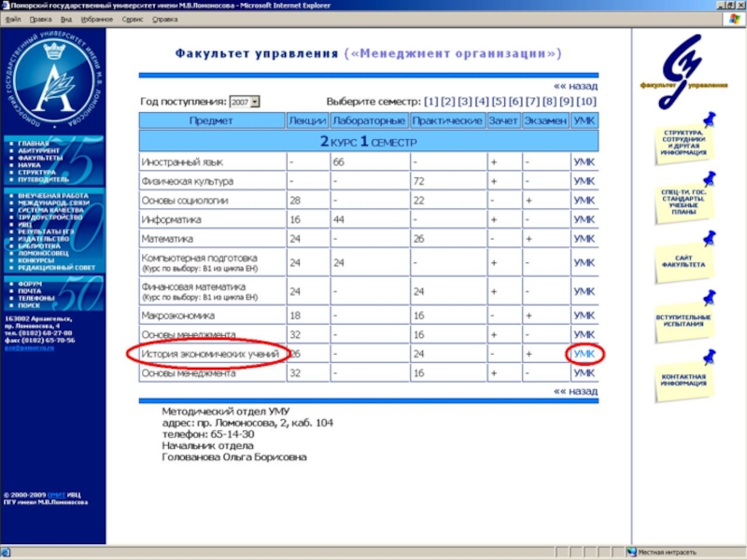The image size is (747, 560).
Task: Open УМК for Финансовая математика
Action: [585, 291]
